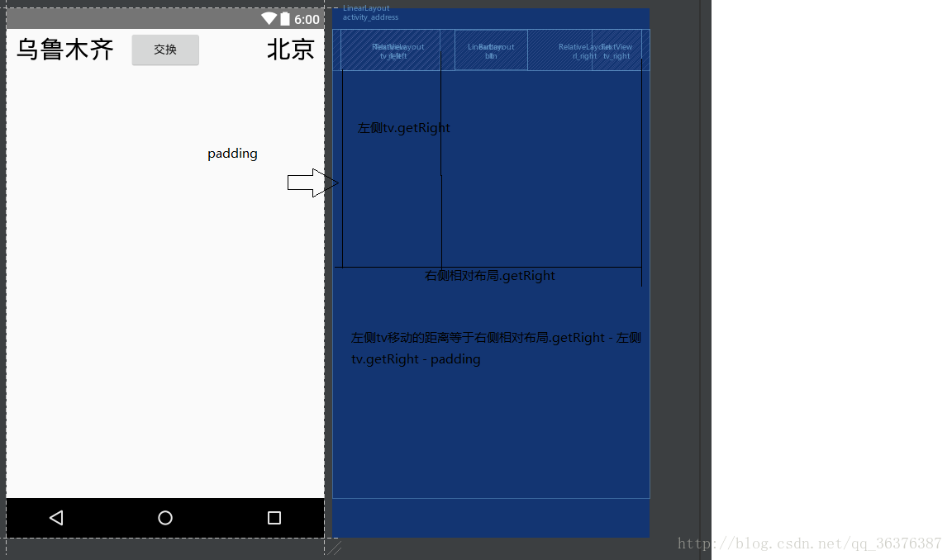Click the 左侧tv.getRight annotation text
952x560 pixels.
coord(403,127)
